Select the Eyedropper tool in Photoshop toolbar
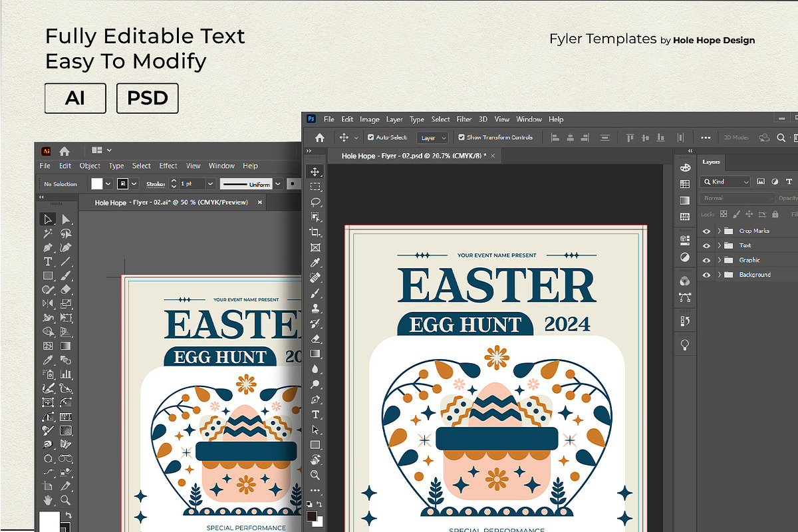The height and width of the screenshot is (532, 798). [x=315, y=262]
